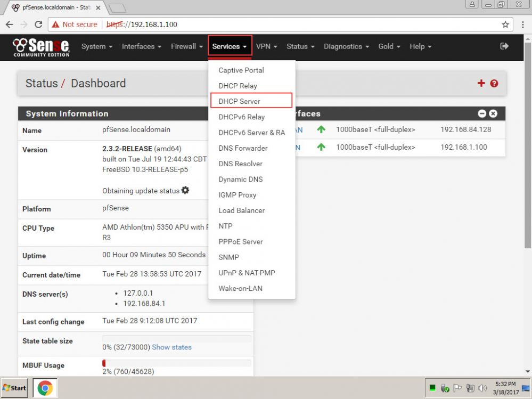Click the Not secure warning icon
The height and width of the screenshot is (399, 532).
pos(55,25)
